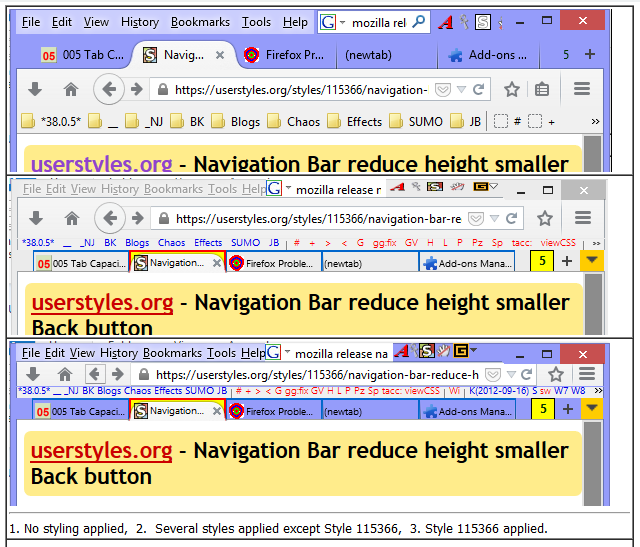Open the URL history dropdown in the bottom window
This screenshot has width=640, height=547.
(511, 374)
